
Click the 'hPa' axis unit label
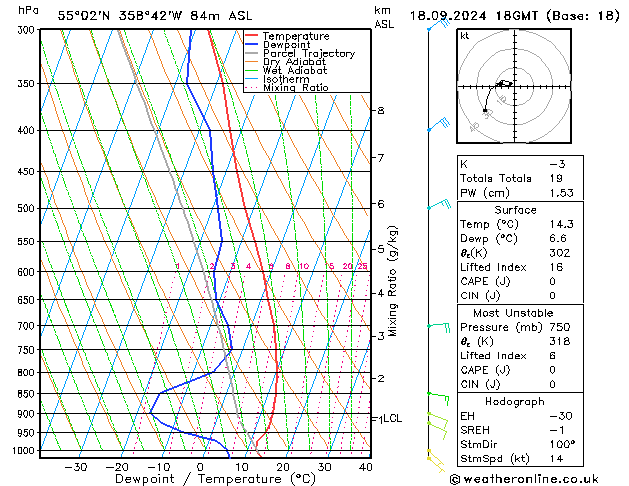pos(28,10)
